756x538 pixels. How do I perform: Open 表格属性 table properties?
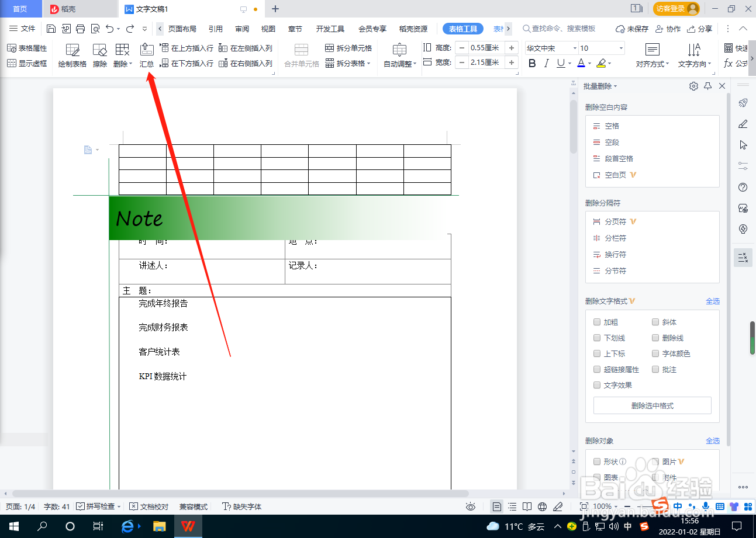point(27,48)
